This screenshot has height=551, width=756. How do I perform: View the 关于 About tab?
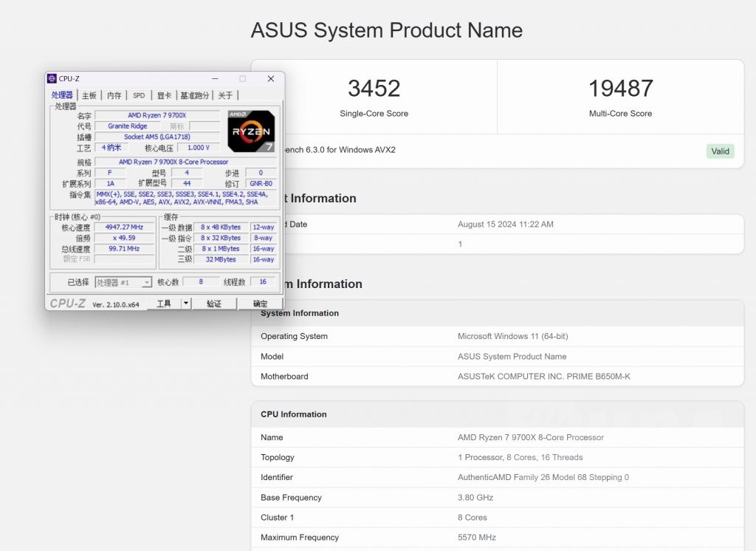tap(224, 95)
